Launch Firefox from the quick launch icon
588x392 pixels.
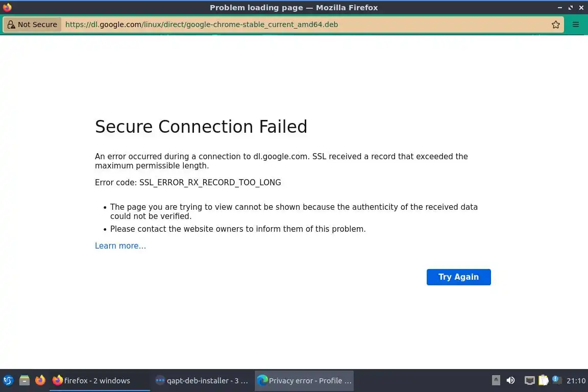tap(40, 380)
